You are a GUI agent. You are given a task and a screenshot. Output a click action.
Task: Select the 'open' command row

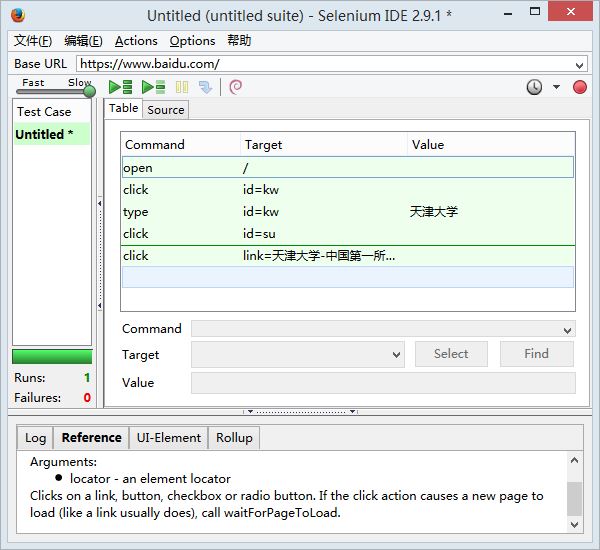[x=348, y=167]
